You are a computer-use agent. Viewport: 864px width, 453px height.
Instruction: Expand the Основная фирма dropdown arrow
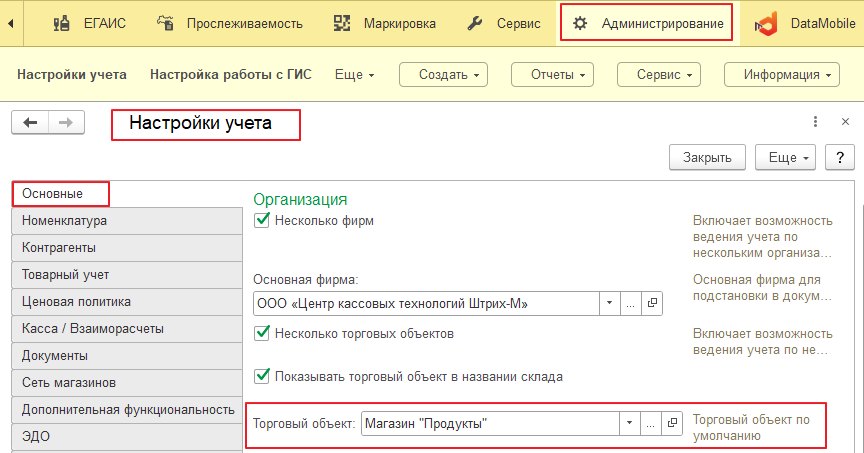(x=609, y=303)
